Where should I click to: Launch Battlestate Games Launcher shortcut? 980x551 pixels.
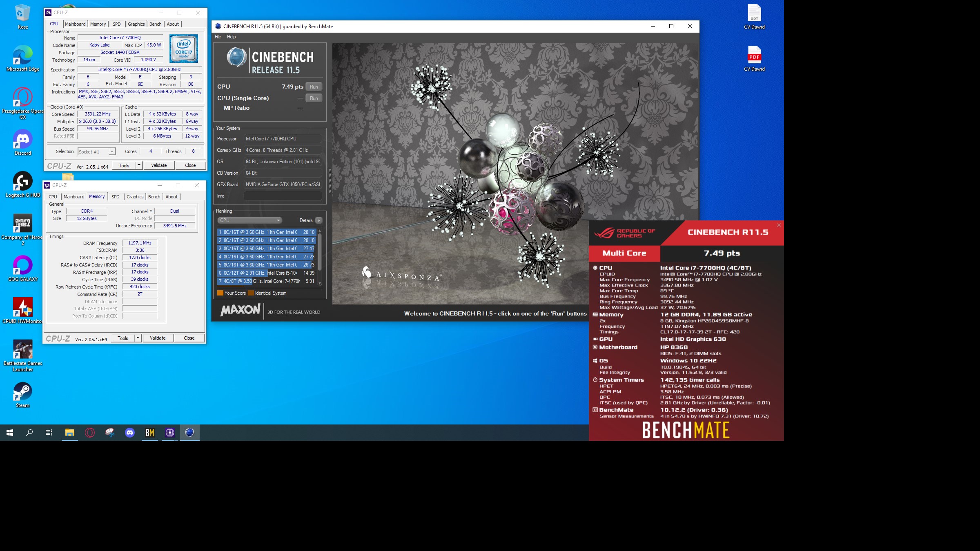click(x=22, y=355)
